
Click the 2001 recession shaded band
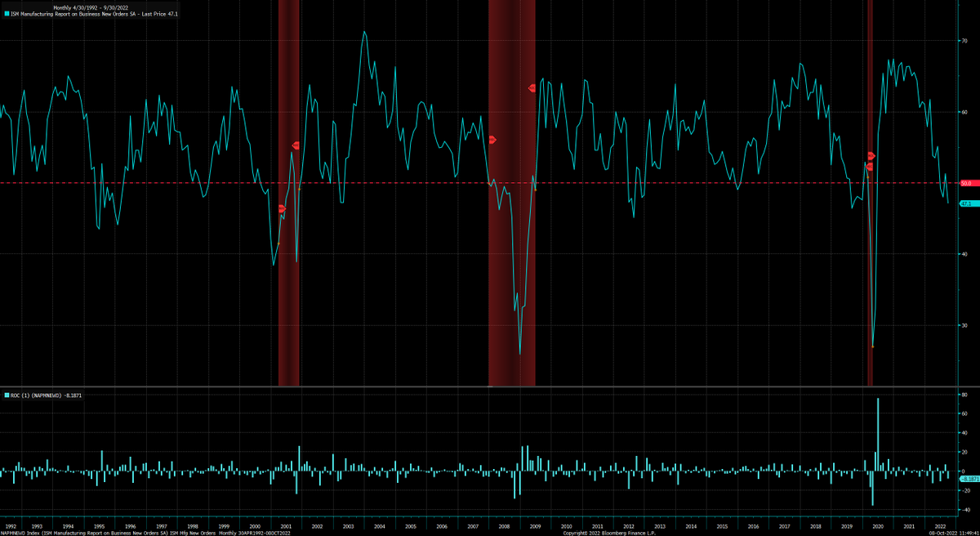click(289, 193)
